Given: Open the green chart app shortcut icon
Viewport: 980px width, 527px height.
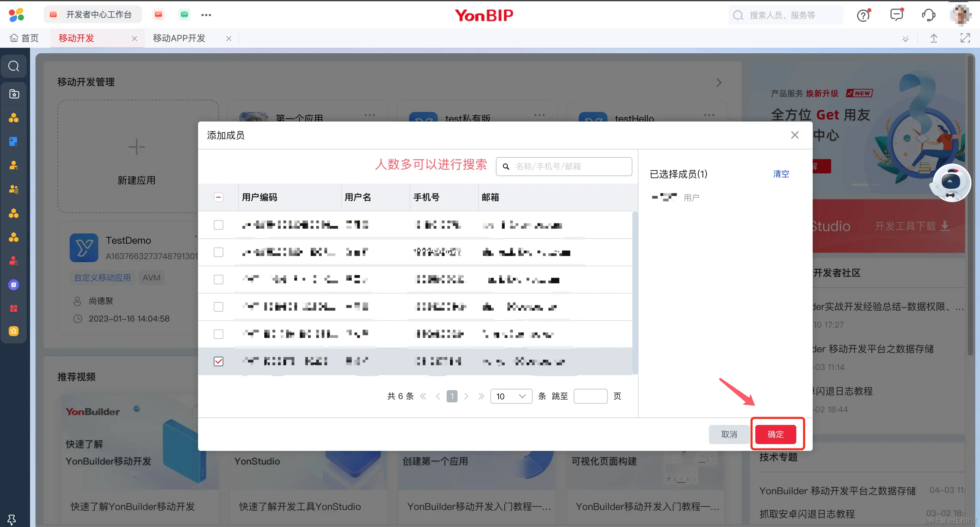Looking at the screenshot, I should [x=184, y=14].
